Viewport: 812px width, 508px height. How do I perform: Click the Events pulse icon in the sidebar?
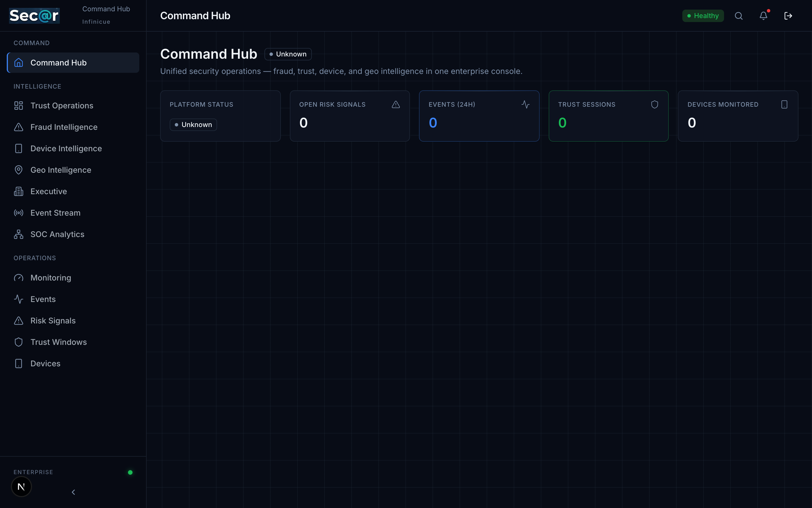point(19,299)
